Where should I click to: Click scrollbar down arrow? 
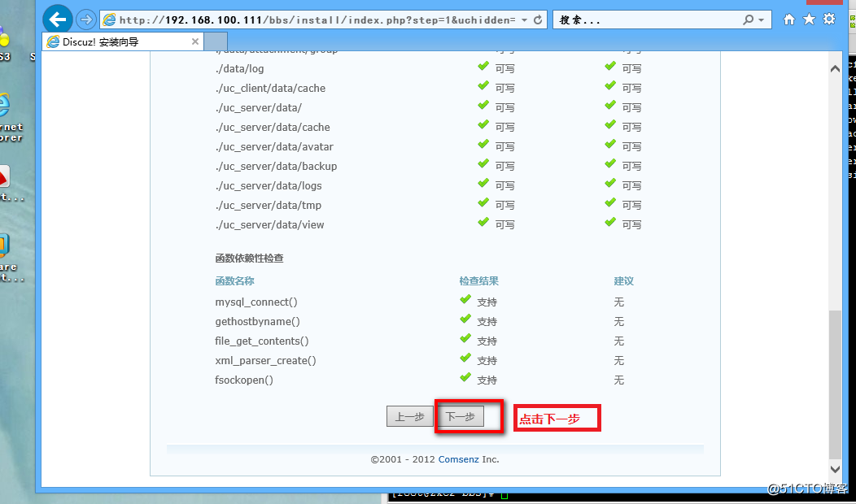tap(835, 468)
